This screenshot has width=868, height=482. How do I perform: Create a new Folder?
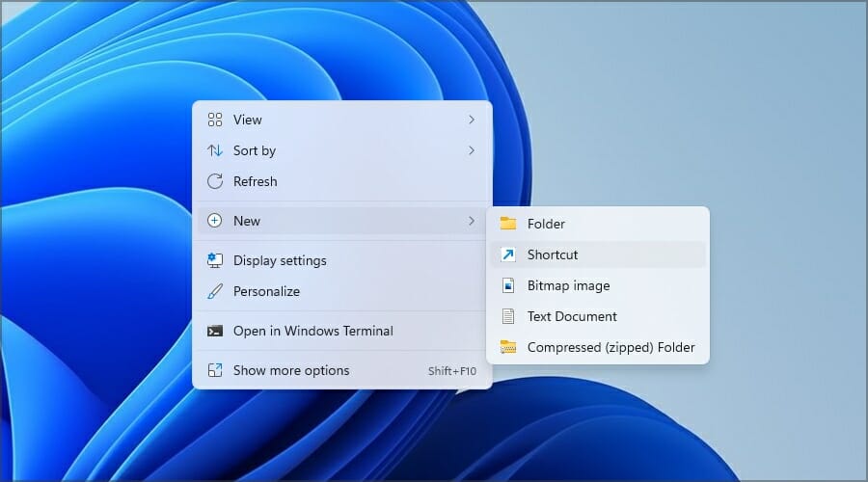[598, 224]
